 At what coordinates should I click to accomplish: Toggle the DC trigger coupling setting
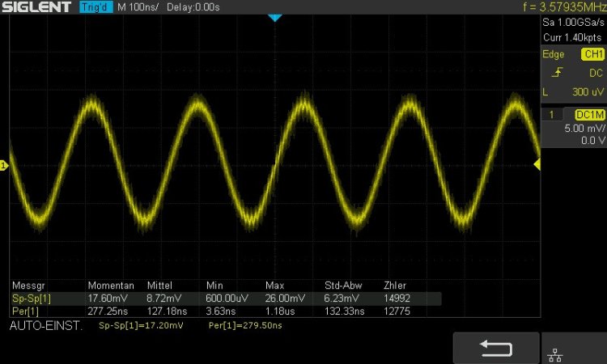596,74
